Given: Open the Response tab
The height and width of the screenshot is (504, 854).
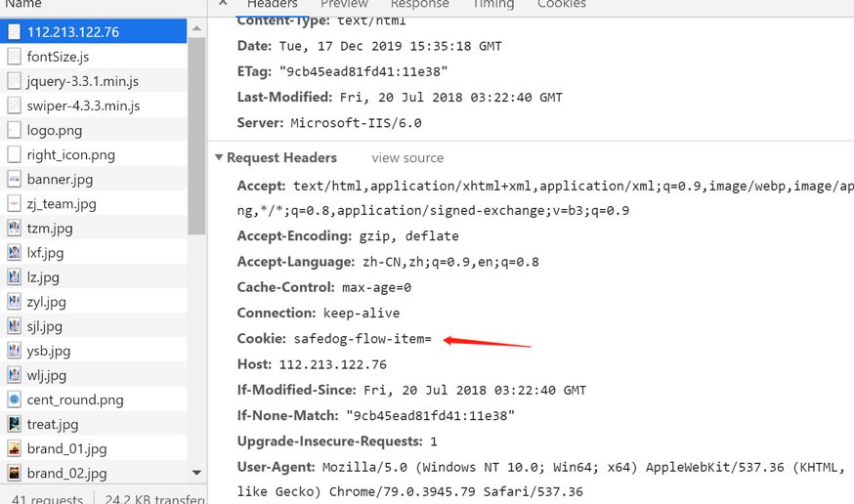Looking at the screenshot, I should pyautogui.click(x=420, y=4).
